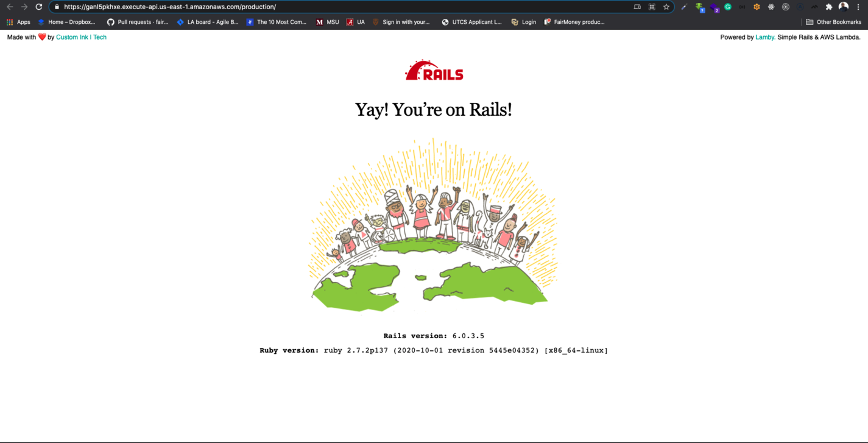The image size is (868, 443).
Task: Click the Chrome profile avatar
Action: [844, 7]
